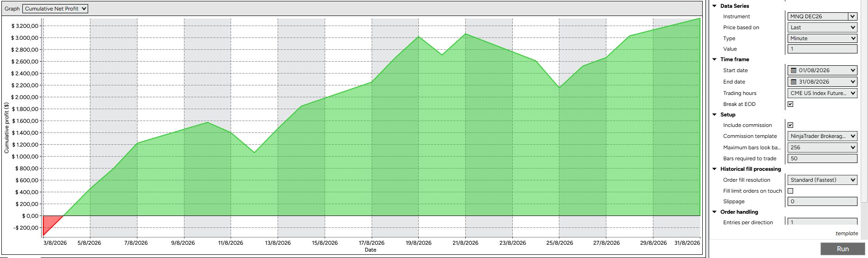Open the Order fill resolution dropdown

click(x=822, y=180)
